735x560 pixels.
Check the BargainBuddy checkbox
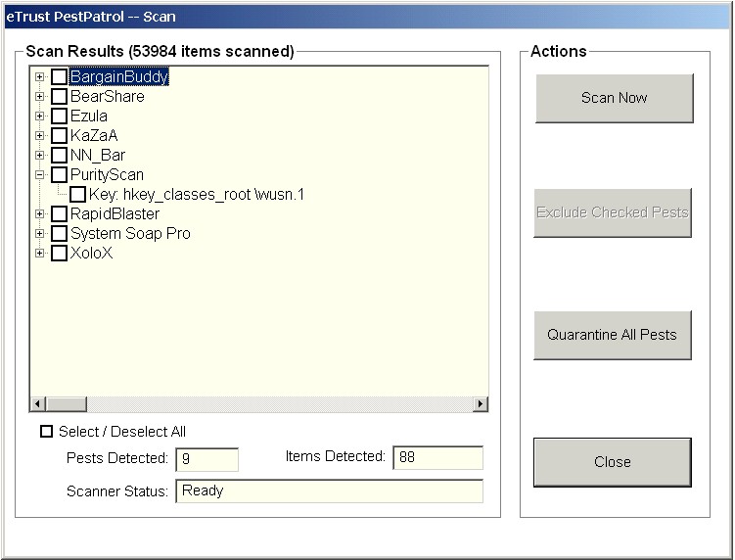click(59, 77)
